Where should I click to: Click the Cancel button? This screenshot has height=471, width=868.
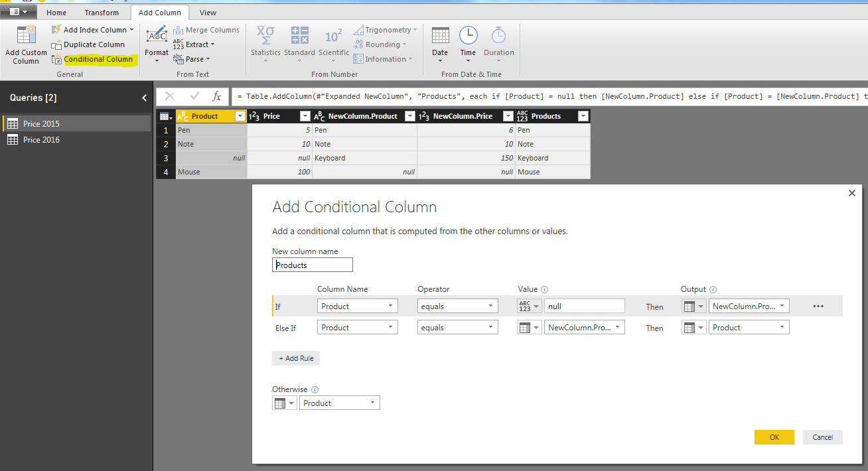pos(823,437)
